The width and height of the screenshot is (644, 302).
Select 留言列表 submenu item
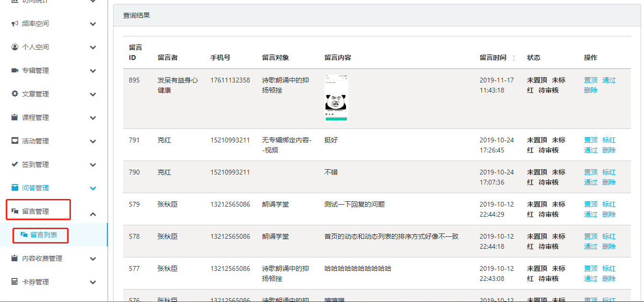click(44, 235)
